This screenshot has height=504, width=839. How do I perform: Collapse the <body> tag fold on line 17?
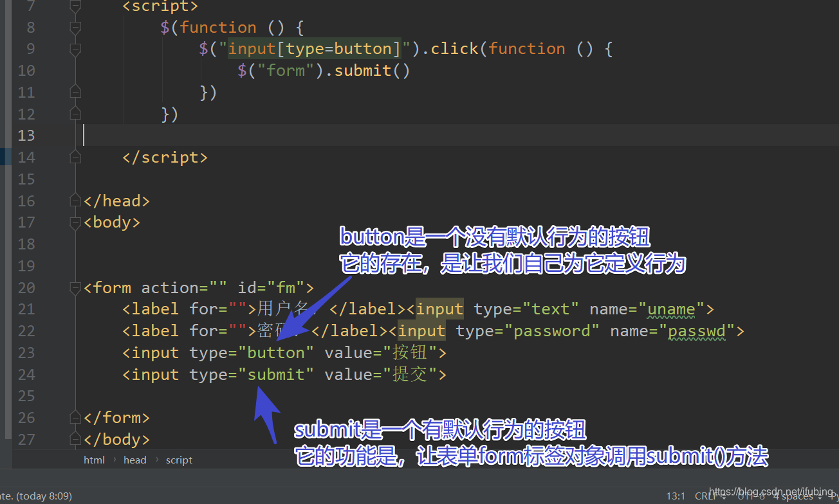click(x=75, y=222)
